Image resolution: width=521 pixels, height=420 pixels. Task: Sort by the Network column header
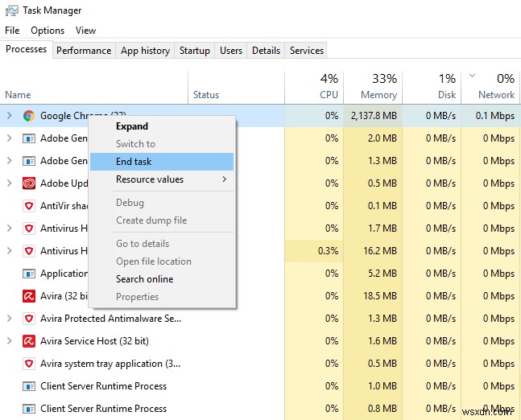coord(490,88)
